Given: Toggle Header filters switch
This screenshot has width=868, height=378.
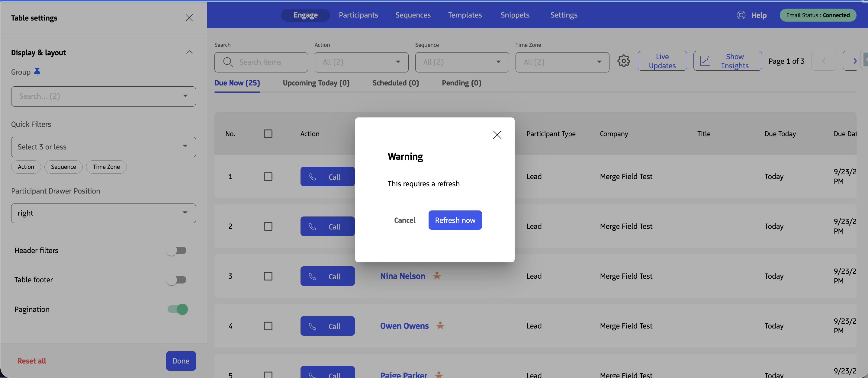Looking at the screenshot, I should point(176,250).
